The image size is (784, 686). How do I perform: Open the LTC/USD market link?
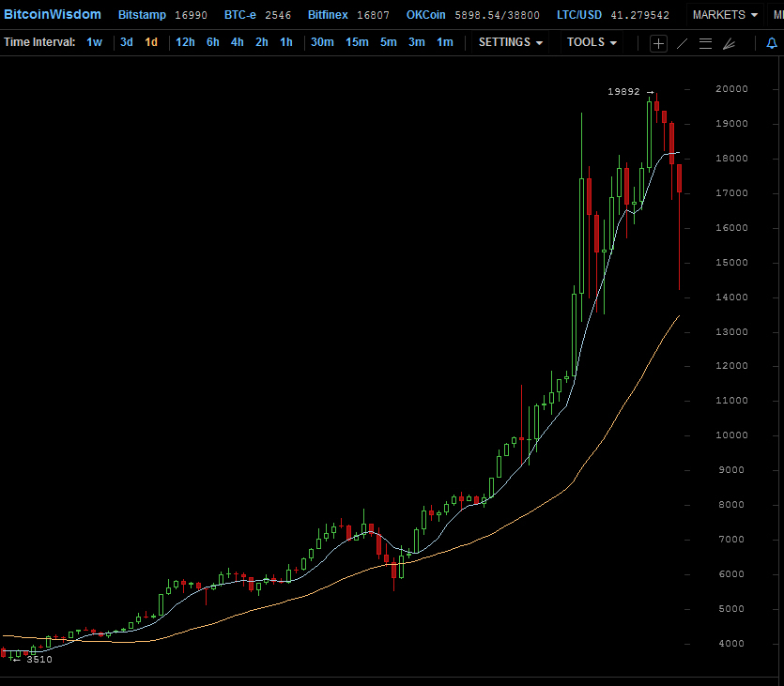tap(579, 15)
